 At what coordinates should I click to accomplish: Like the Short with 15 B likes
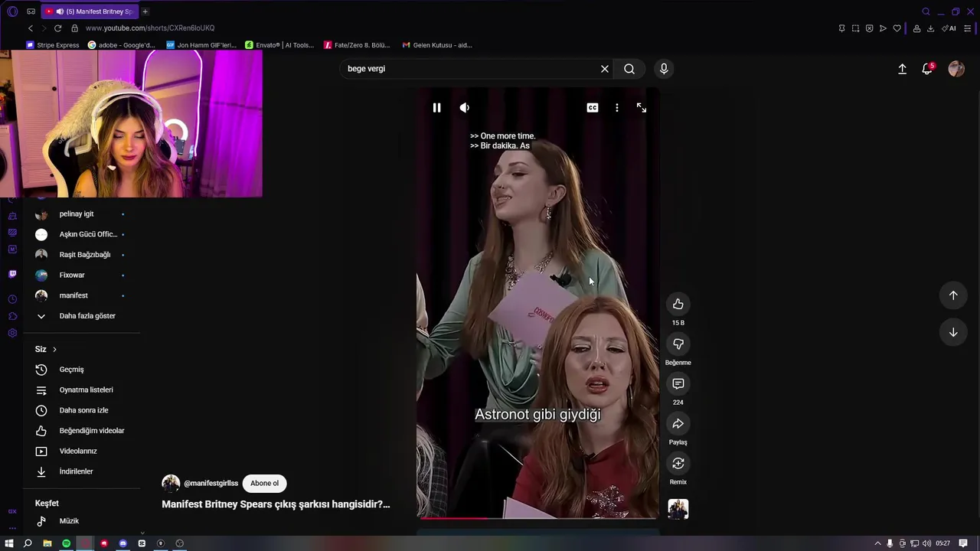click(678, 305)
